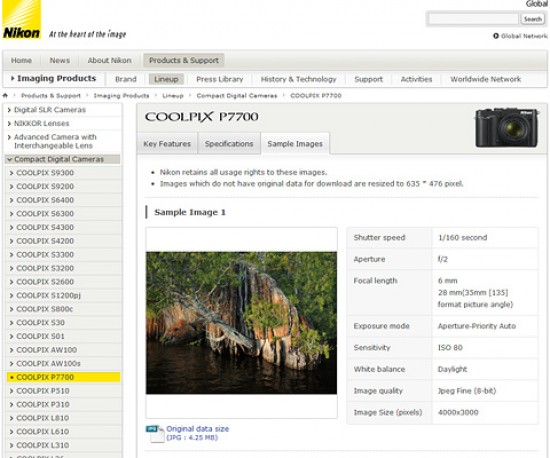Click the COOLPIX P7700 camera thumbnail

tap(507, 127)
